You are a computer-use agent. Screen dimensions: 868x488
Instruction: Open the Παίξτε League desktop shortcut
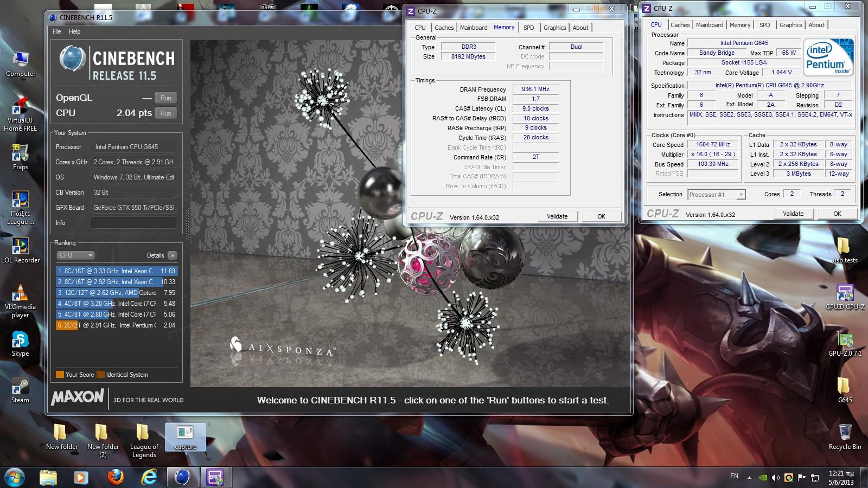tap(20, 208)
